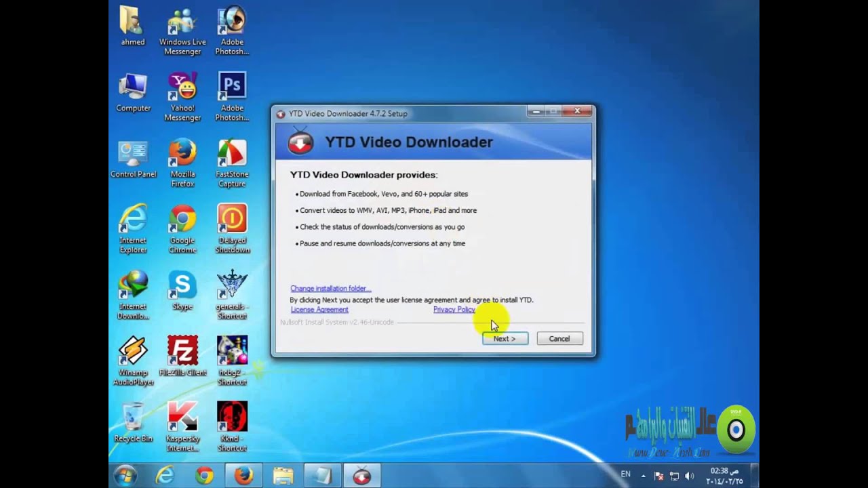Launch Mozilla Firefox desktop shortcut
This screenshot has width=868, height=488.
point(182,163)
